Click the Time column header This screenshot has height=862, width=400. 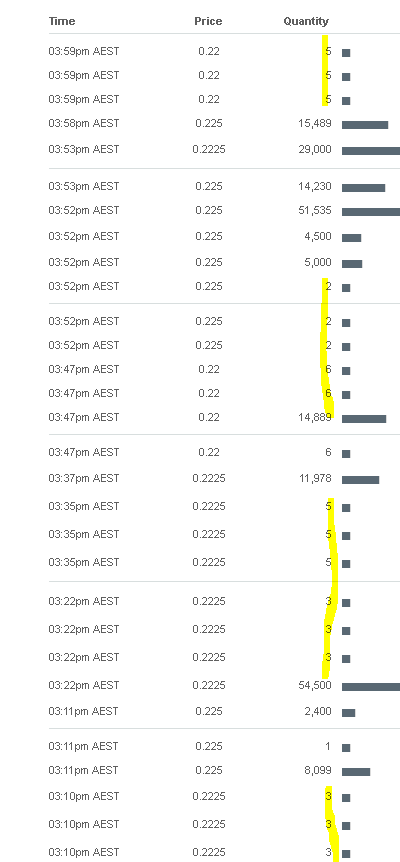coord(62,21)
